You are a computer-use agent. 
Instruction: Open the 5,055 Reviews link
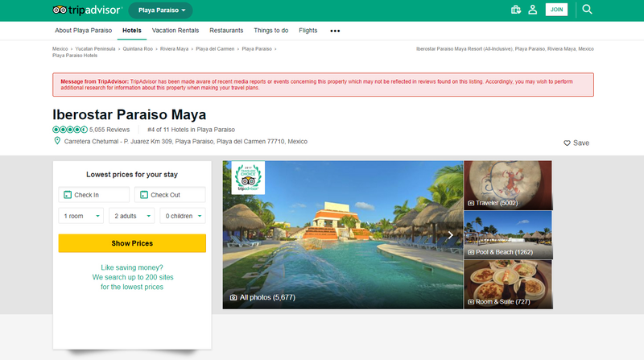[109, 130]
